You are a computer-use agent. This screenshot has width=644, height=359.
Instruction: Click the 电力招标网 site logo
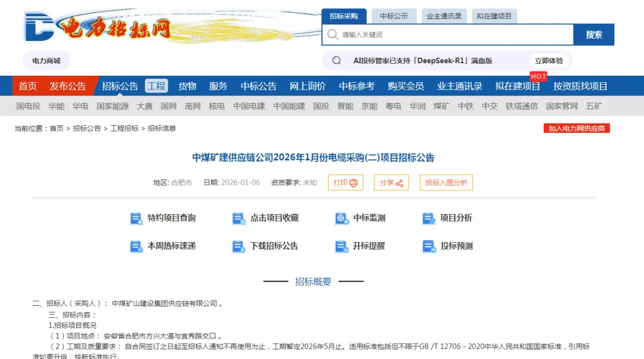pyautogui.click(x=98, y=27)
